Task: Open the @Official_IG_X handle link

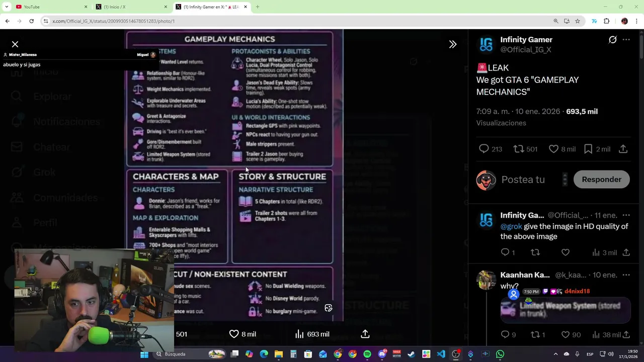Action: click(x=526, y=50)
